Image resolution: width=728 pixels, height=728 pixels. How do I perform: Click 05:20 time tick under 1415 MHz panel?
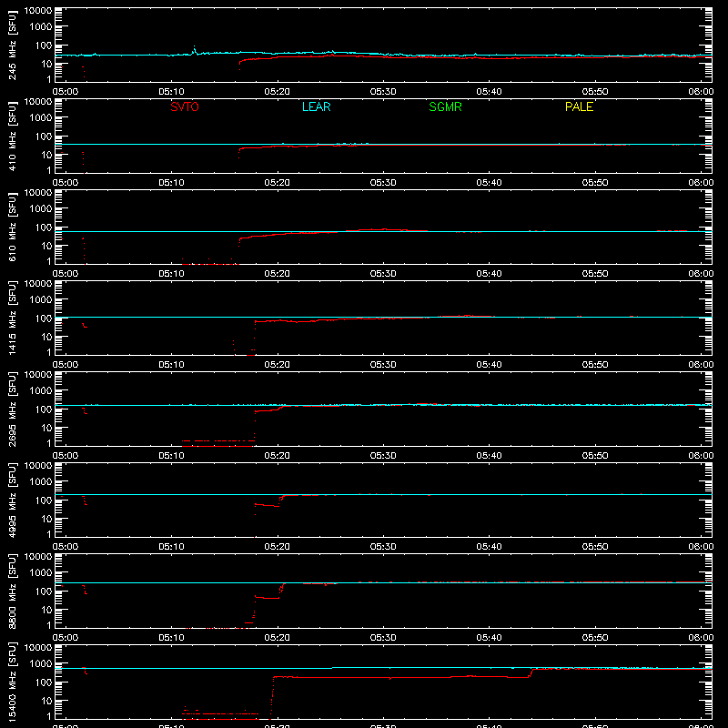278,365
